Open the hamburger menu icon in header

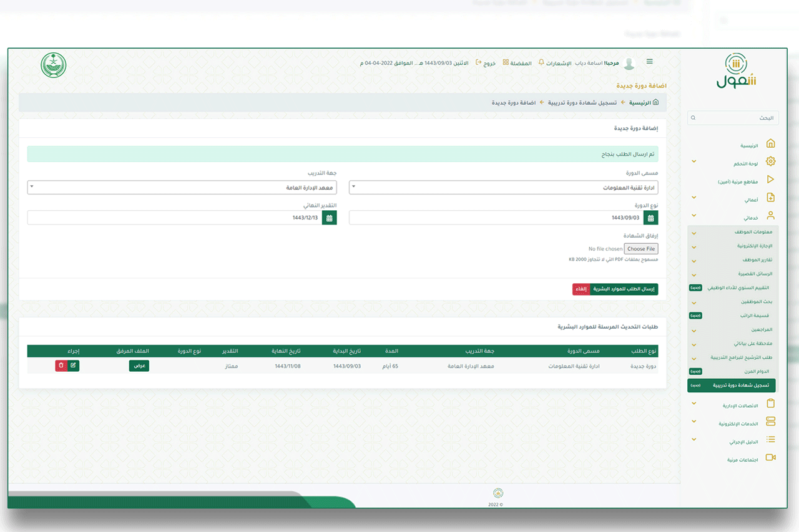pyautogui.click(x=649, y=61)
